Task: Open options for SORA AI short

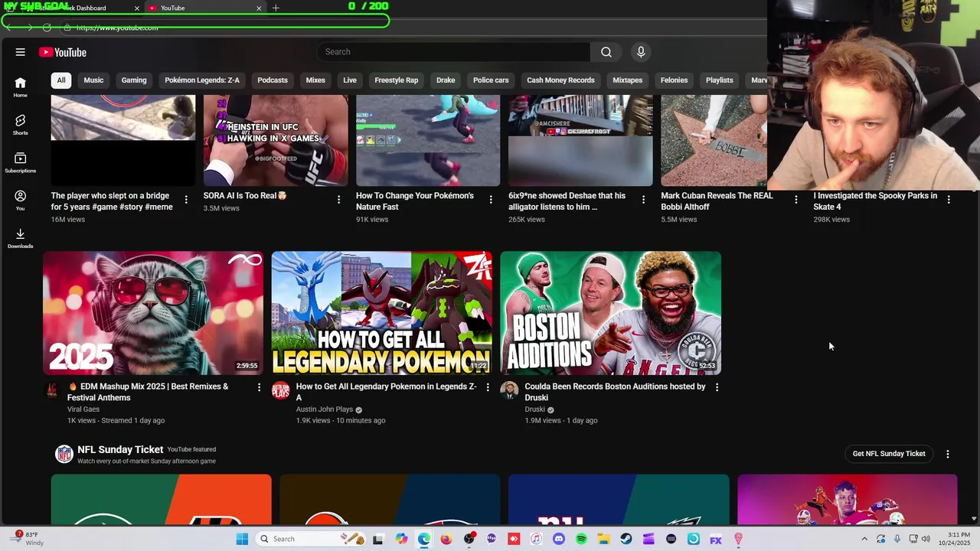Action: click(x=338, y=199)
